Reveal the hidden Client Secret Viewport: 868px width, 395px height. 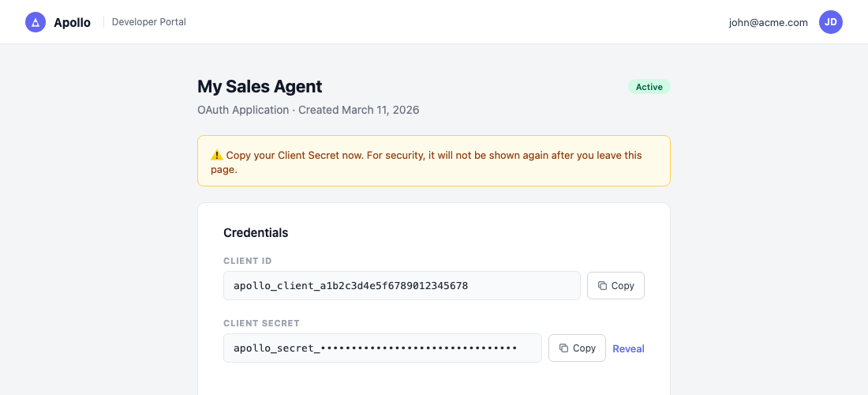click(628, 348)
